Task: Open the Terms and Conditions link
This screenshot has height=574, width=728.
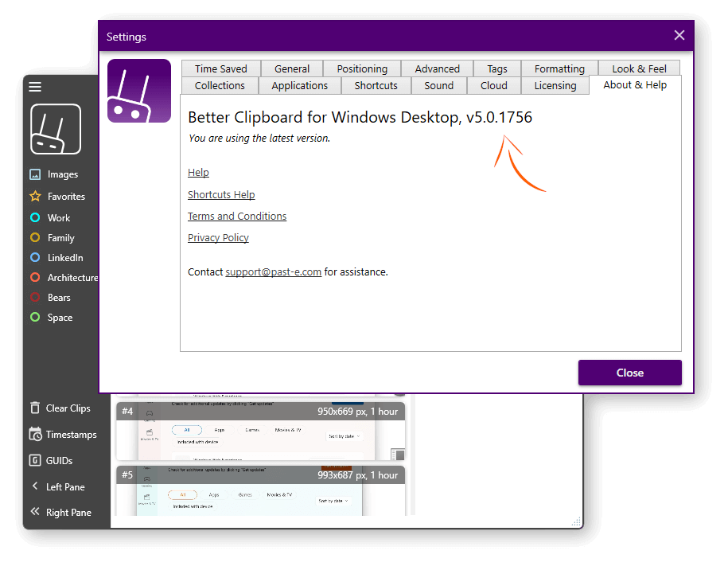Action: pos(237,216)
